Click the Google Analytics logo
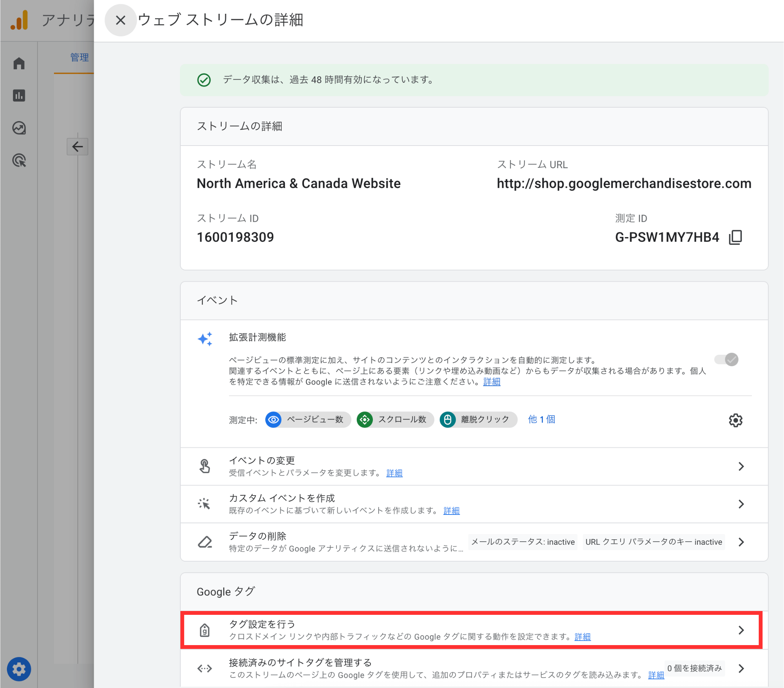Image resolution: width=784 pixels, height=688 pixels. point(19,20)
